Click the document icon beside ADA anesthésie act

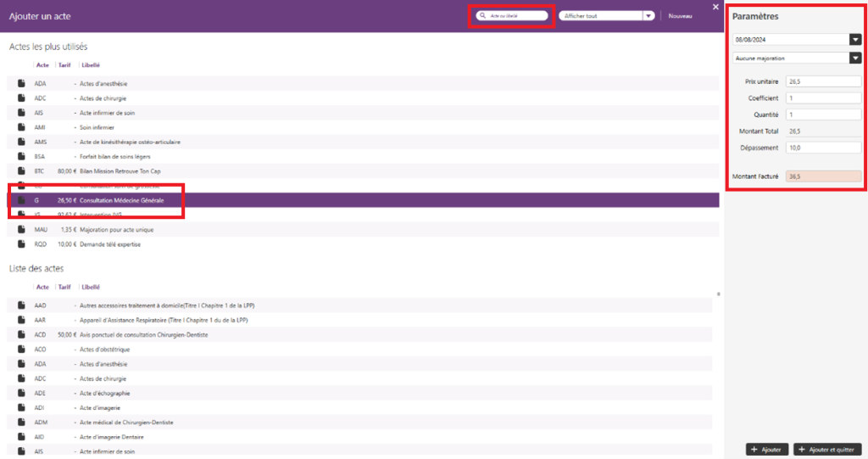(21, 84)
